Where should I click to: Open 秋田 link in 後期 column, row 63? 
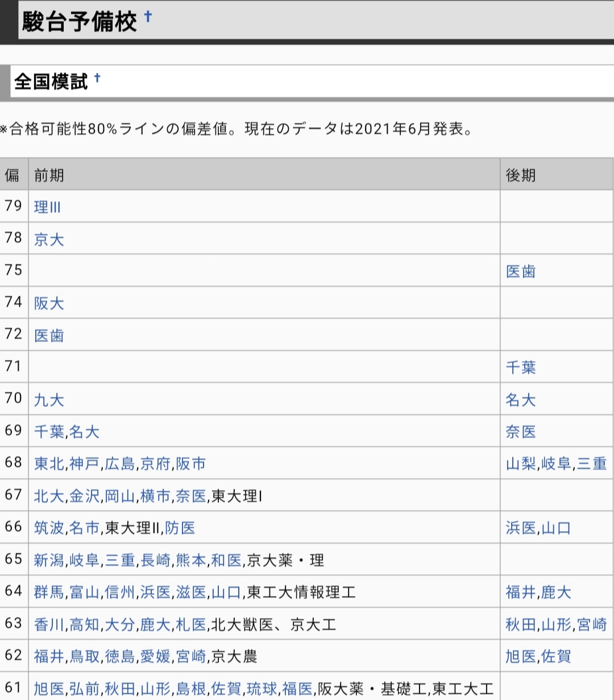point(521,624)
